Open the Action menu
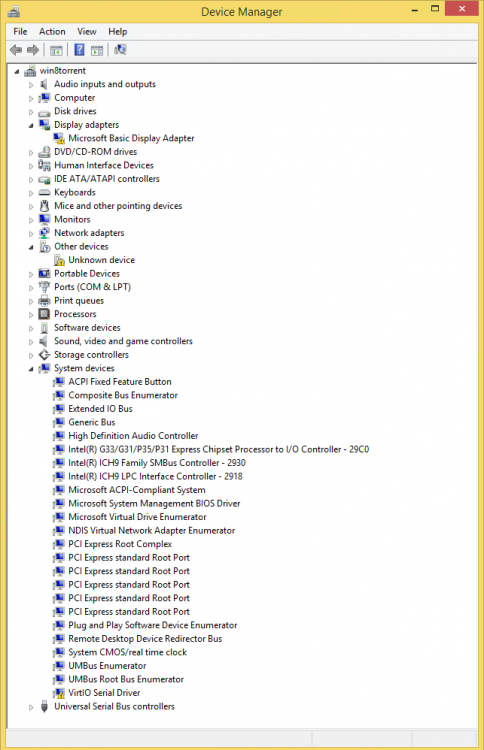The width and height of the screenshot is (484, 750). [52, 32]
